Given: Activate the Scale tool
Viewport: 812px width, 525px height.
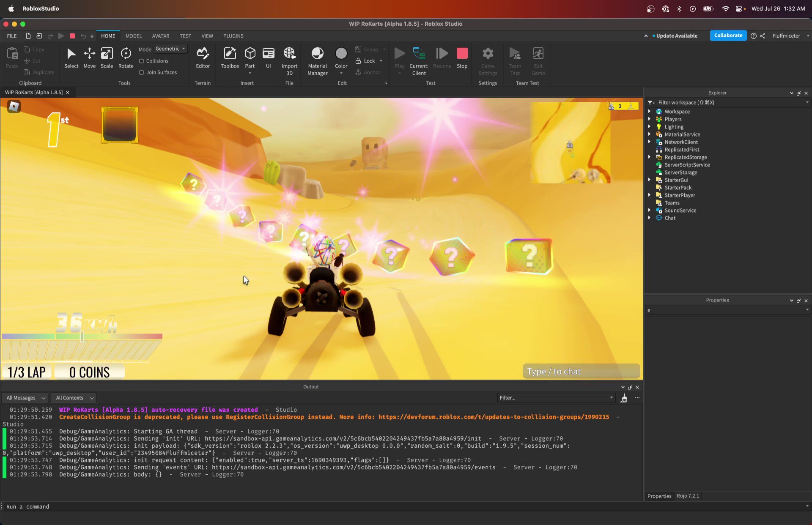Looking at the screenshot, I should click(x=107, y=57).
